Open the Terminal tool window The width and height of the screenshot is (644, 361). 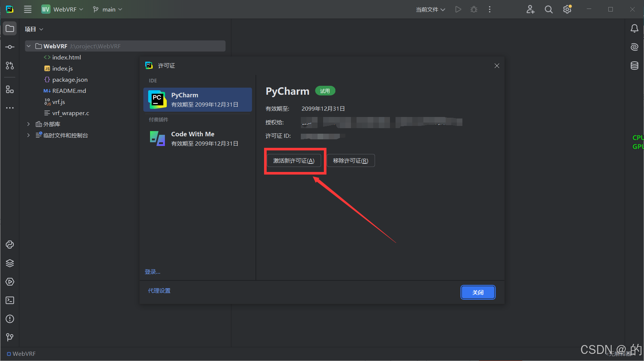coord(10,300)
